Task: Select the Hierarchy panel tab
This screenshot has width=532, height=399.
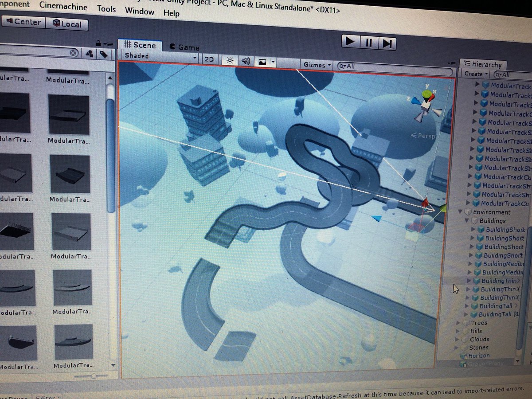Action: [482, 64]
